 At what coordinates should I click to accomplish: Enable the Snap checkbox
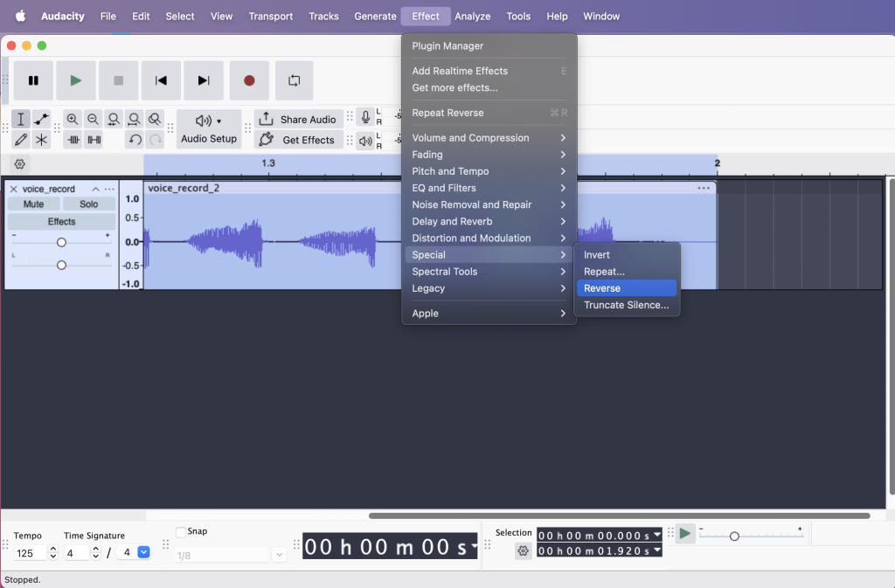click(x=181, y=531)
